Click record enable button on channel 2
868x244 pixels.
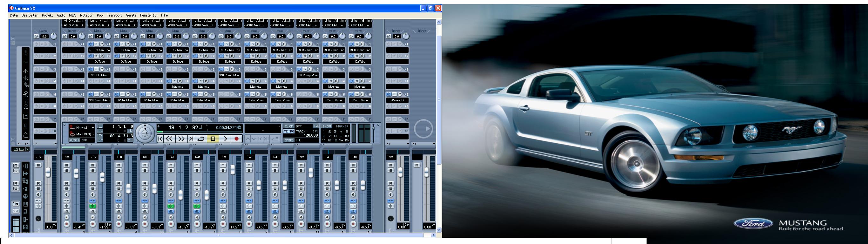click(67, 224)
